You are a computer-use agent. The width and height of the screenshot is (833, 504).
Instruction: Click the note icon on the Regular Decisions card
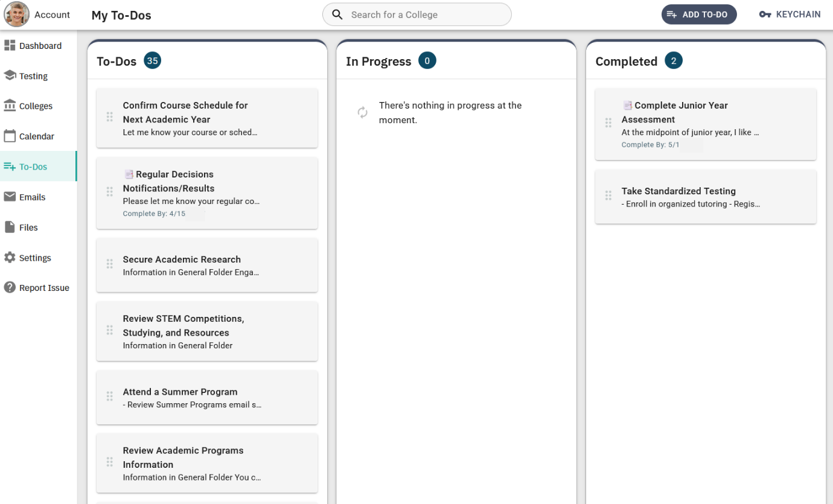129,174
